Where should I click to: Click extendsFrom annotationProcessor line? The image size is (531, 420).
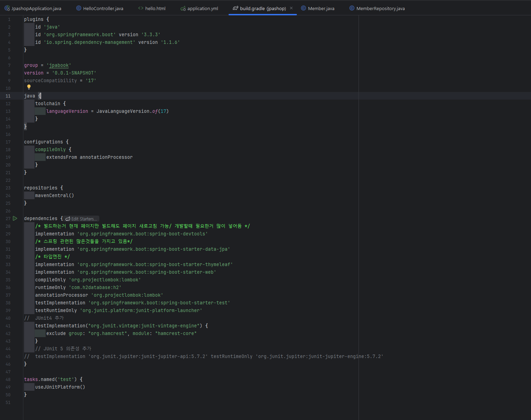pyautogui.click(x=90, y=157)
